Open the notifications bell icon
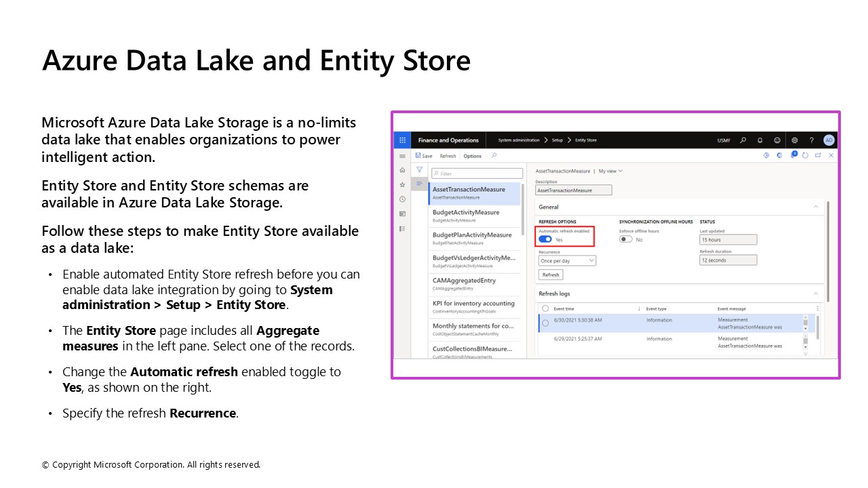 coord(759,140)
